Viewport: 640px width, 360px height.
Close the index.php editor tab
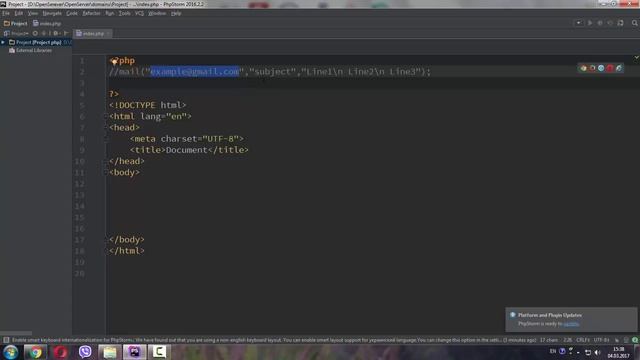tap(108, 33)
